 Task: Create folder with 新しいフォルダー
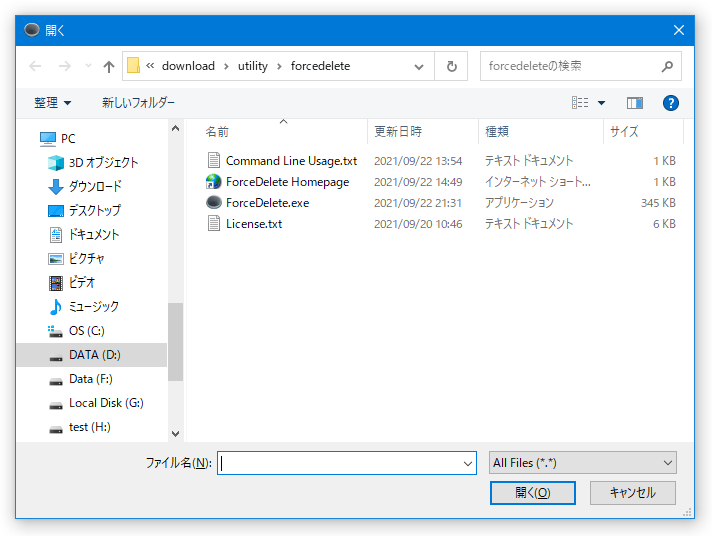click(x=138, y=103)
